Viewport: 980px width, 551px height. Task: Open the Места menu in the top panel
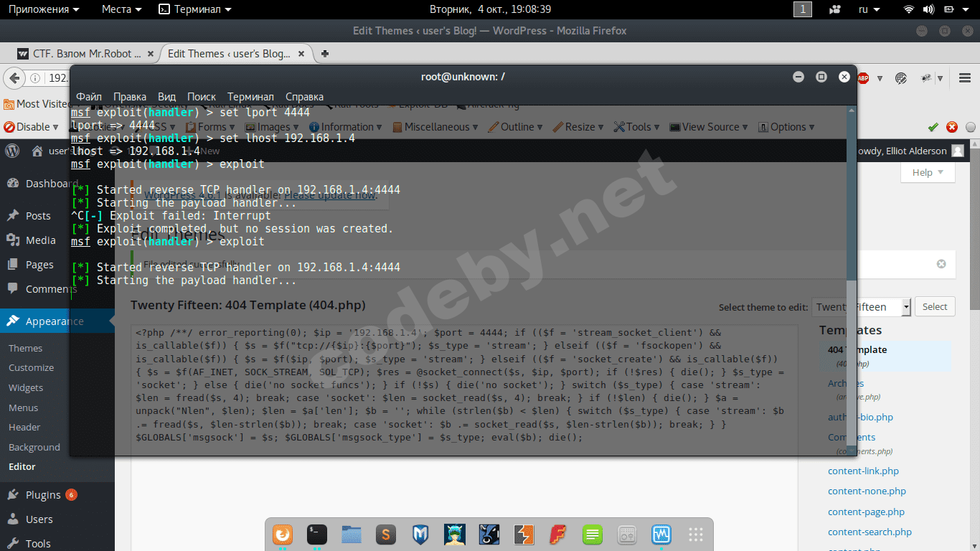click(x=121, y=9)
